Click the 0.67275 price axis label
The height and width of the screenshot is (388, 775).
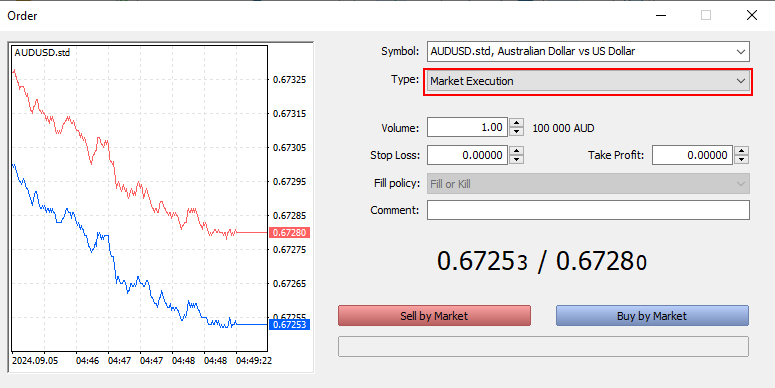(x=290, y=250)
